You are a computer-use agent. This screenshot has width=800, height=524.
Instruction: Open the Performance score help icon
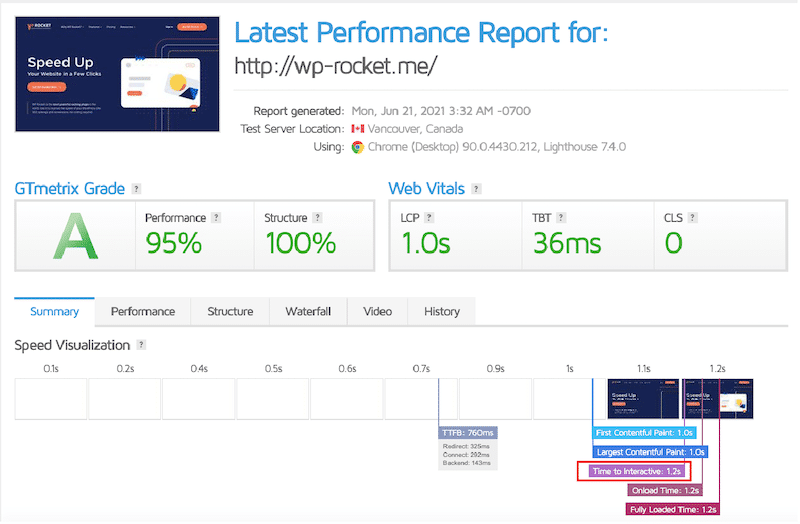[216, 217]
